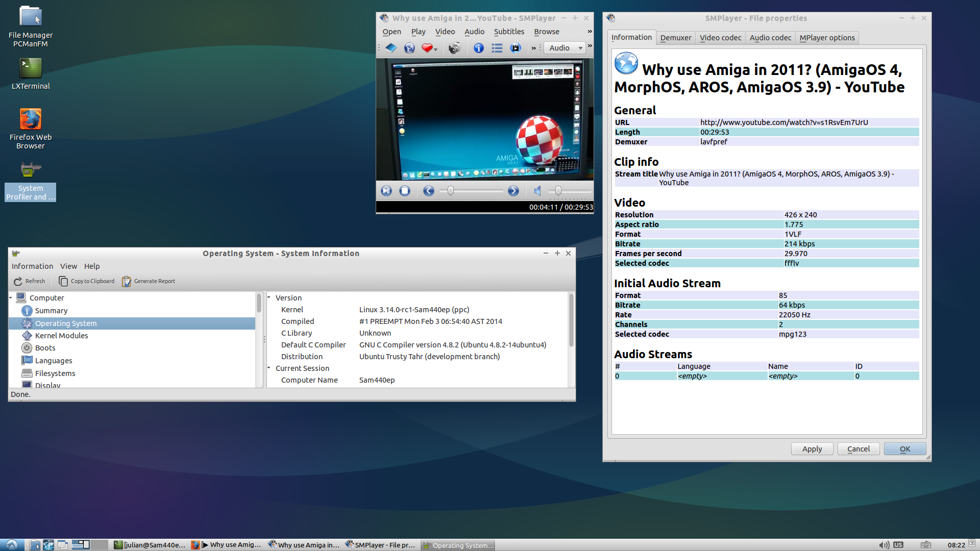Click Cancel in File properties dialog
The width and height of the screenshot is (980, 551).
858,449
